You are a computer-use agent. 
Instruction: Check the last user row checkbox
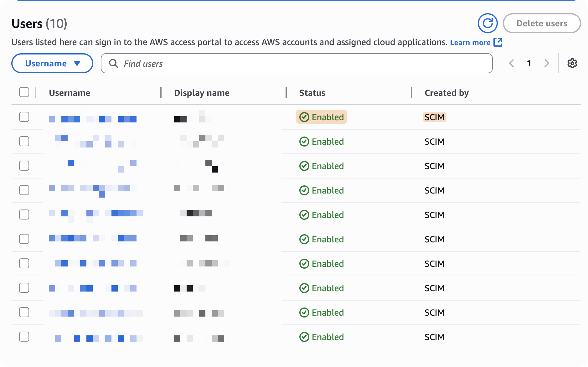coord(24,337)
